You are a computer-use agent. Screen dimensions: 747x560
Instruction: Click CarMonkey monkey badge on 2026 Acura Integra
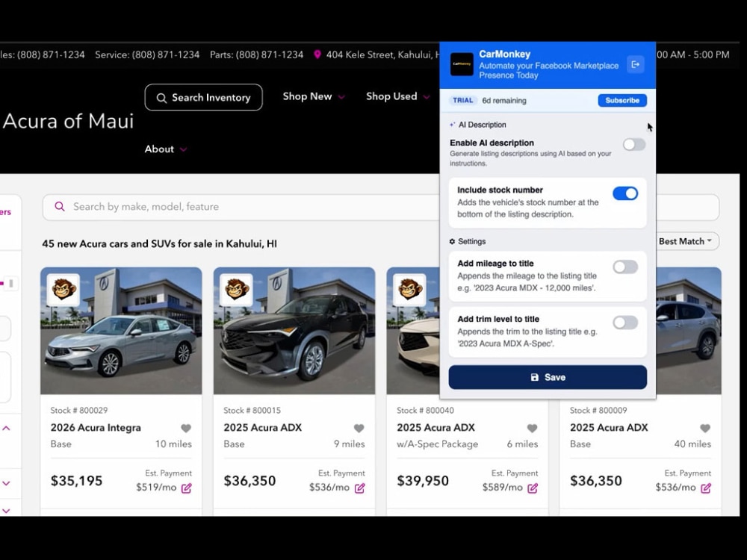tap(63, 290)
